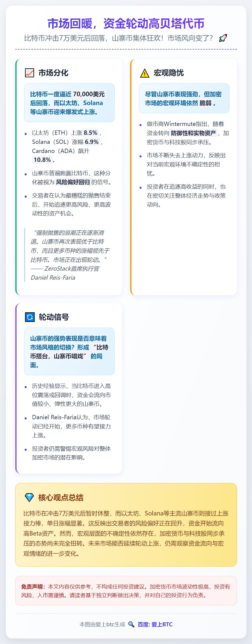Click the magnifying glass icon in footer
Viewport: 252px width, 644px height.
[x=131, y=624]
